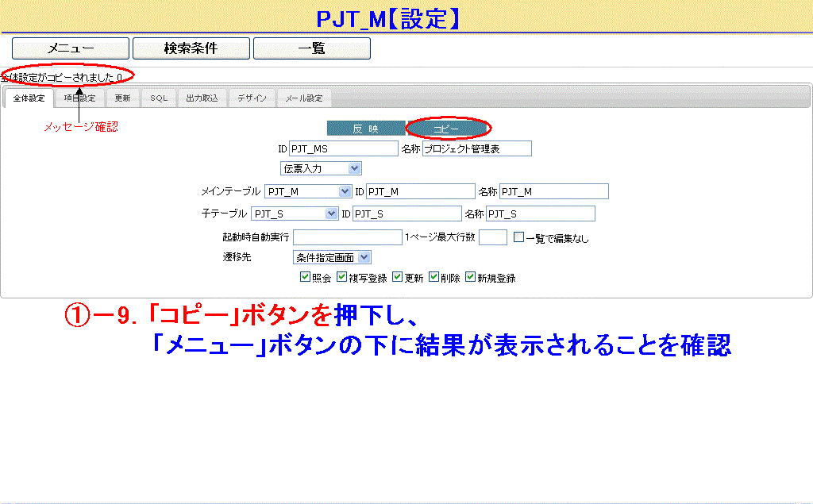Select the 出力取込 tab
813x504 pixels.
coord(202,98)
